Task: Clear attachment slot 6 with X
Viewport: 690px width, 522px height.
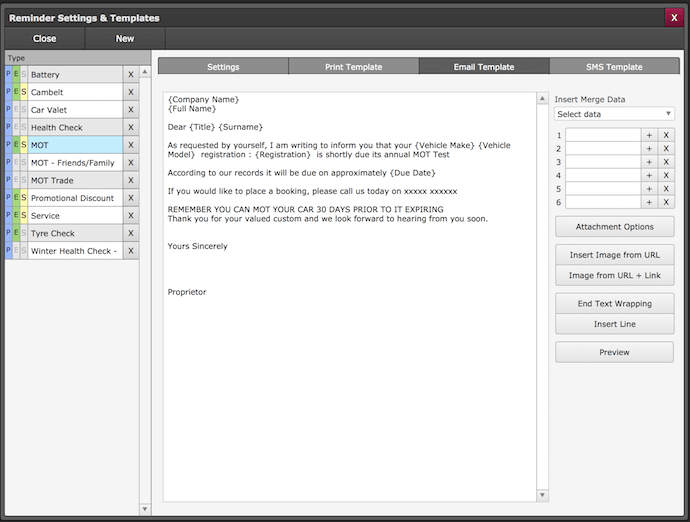Action: coord(666,202)
